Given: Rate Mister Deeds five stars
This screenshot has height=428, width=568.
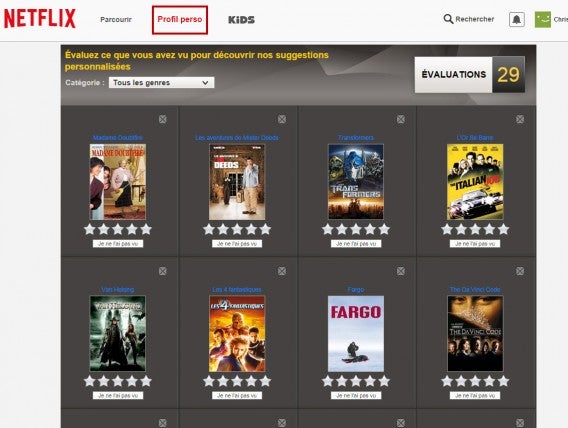Looking at the screenshot, I should tap(265, 229).
